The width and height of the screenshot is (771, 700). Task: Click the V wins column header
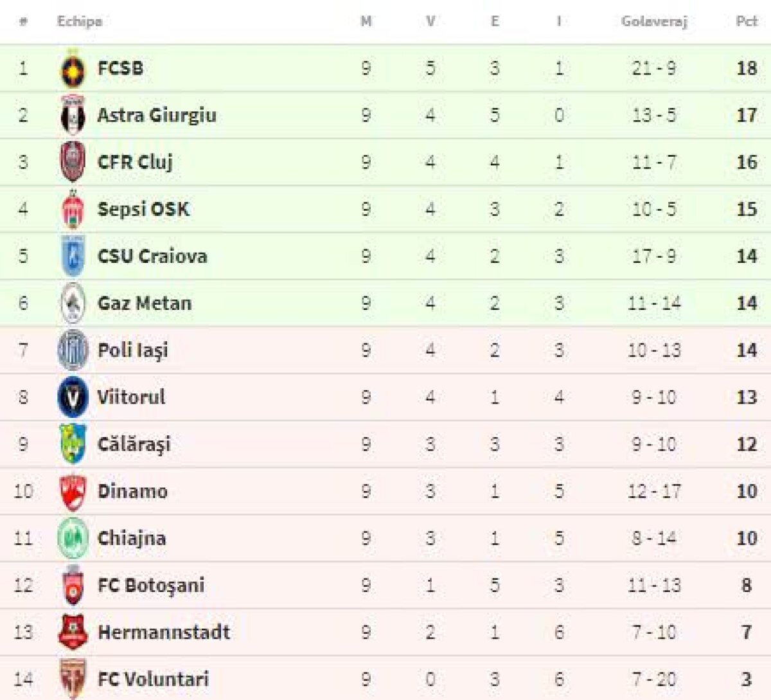(430, 21)
